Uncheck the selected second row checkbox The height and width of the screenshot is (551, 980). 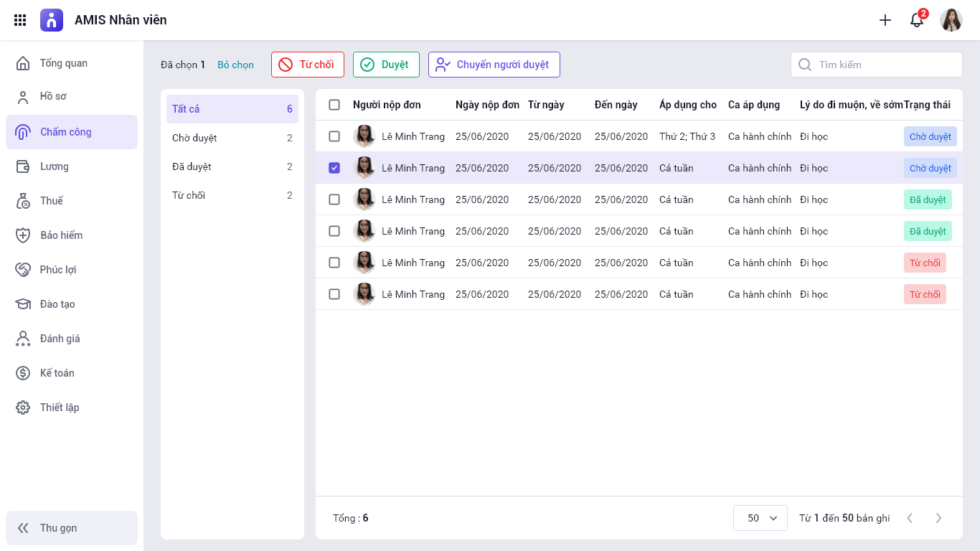pos(334,168)
